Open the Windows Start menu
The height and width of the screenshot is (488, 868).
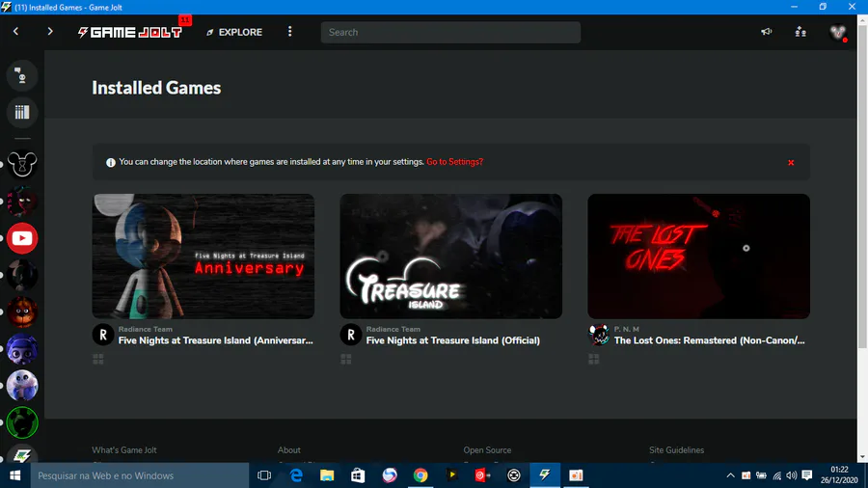click(14, 475)
